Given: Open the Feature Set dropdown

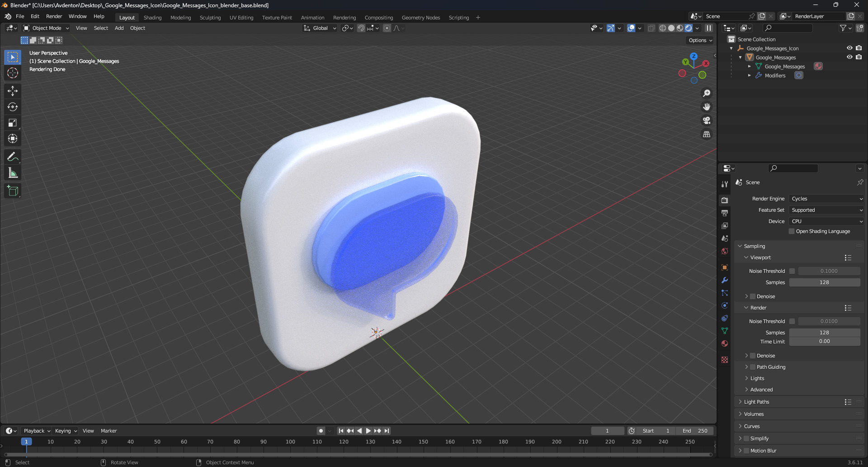Looking at the screenshot, I should point(826,210).
